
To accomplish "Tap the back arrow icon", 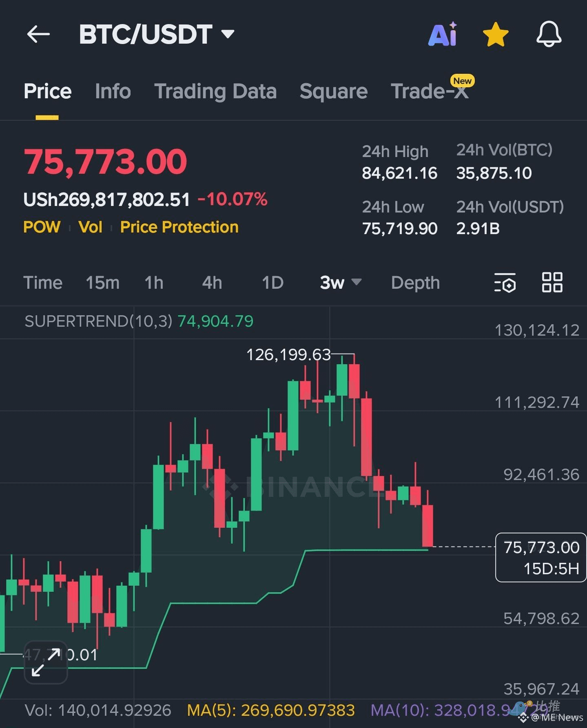I will coord(38,34).
